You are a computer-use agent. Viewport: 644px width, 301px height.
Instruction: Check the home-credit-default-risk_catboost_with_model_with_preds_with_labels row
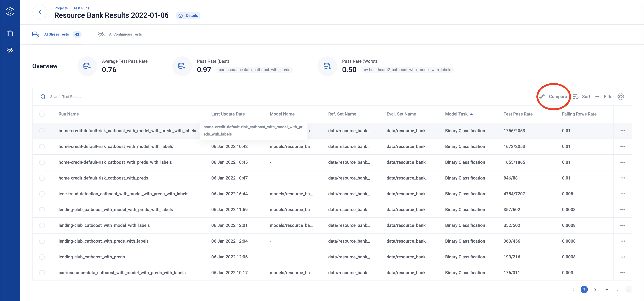point(42,131)
